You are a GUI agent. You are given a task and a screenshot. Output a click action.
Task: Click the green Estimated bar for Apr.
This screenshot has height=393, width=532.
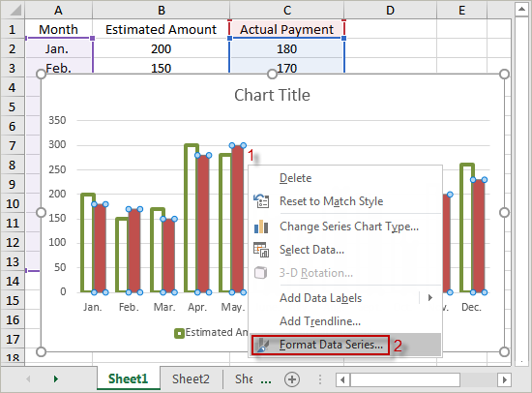pos(191,218)
